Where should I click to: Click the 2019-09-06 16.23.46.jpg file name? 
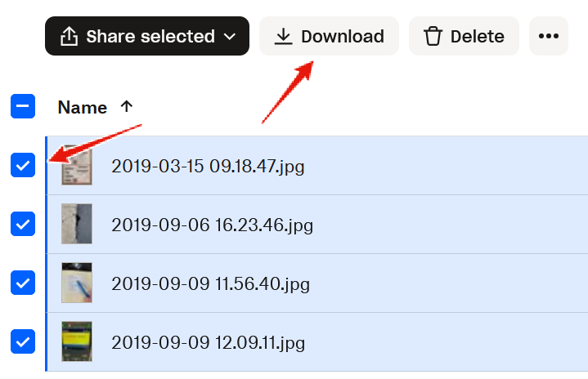tap(212, 225)
